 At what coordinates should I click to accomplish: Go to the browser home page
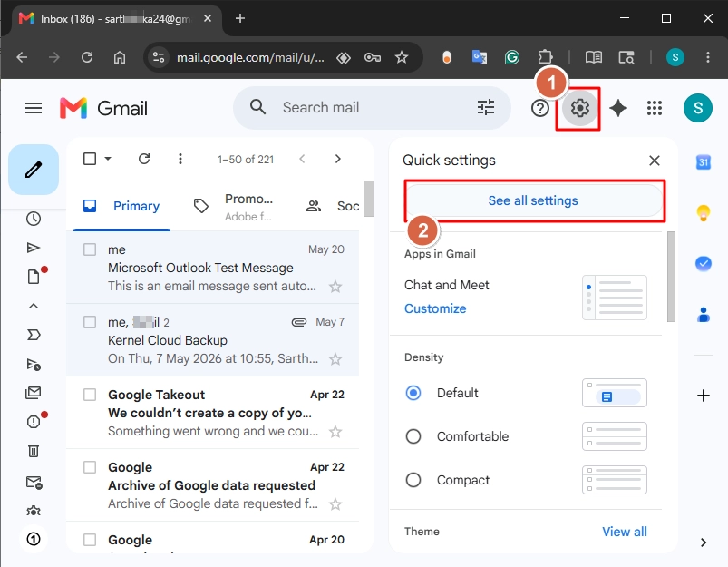[x=120, y=57]
